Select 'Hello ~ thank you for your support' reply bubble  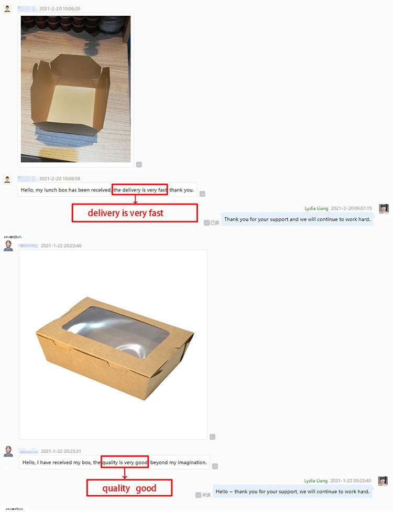[x=292, y=491]
